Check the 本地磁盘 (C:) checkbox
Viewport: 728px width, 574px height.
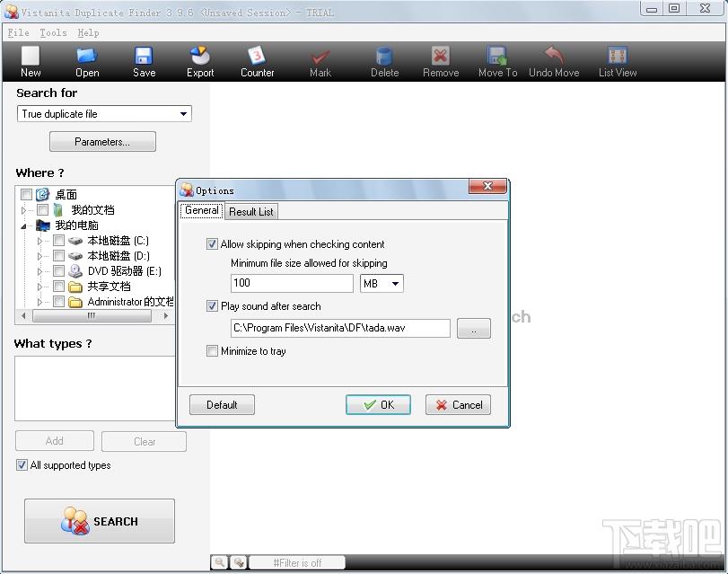[58, 241]
